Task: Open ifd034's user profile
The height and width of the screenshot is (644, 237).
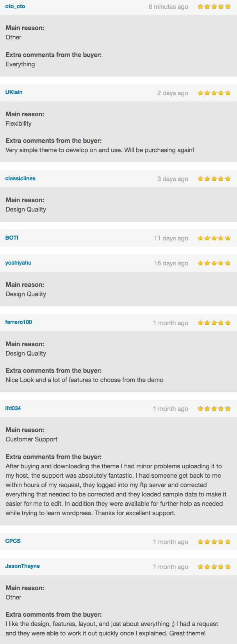Action: (x=12, y=408)
